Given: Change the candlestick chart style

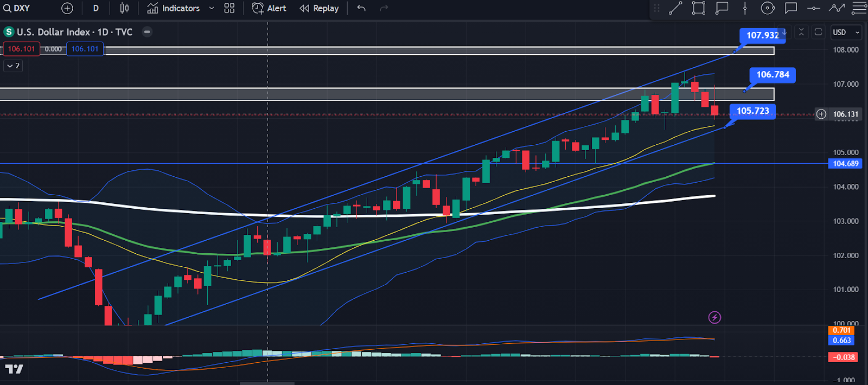Looking at the screenshot, I should 124,8.
